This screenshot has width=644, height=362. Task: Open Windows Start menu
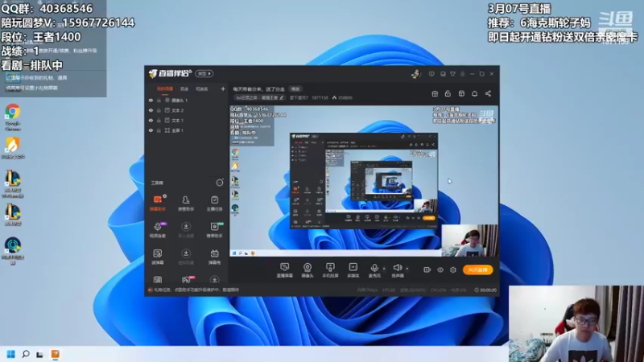pyautogui.click(x=11, y=354)
